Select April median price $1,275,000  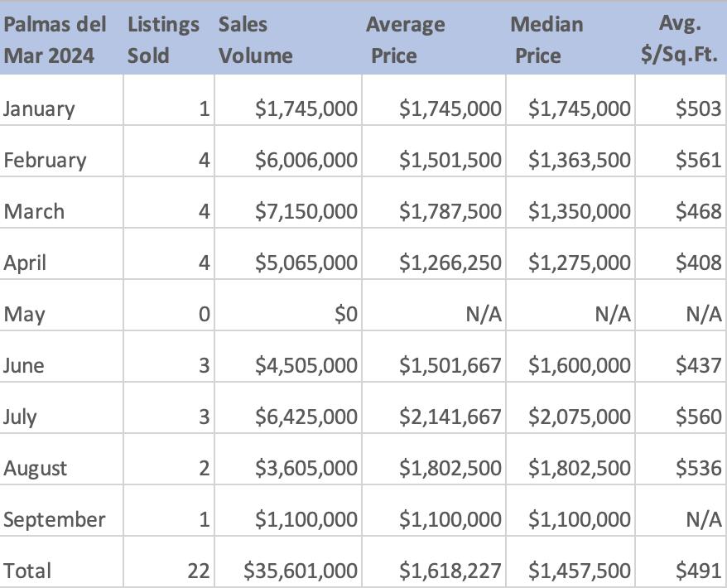[579, 263]
